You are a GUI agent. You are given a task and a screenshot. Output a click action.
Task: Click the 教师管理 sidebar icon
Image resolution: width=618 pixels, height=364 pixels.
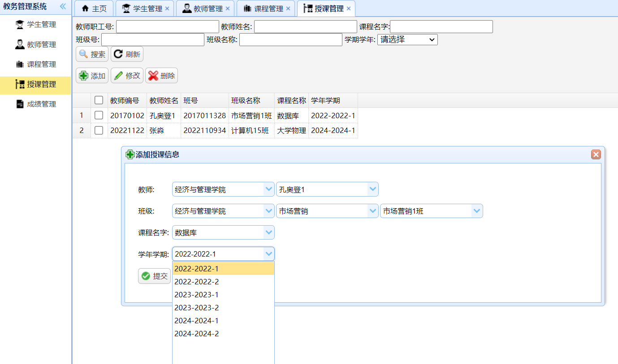(20, 44)
